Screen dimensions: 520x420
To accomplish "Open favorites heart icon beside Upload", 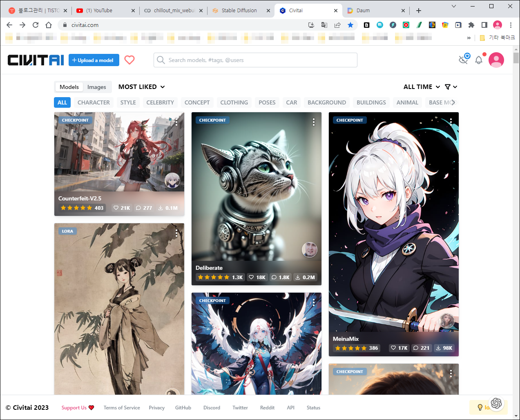I will point(129,60).
